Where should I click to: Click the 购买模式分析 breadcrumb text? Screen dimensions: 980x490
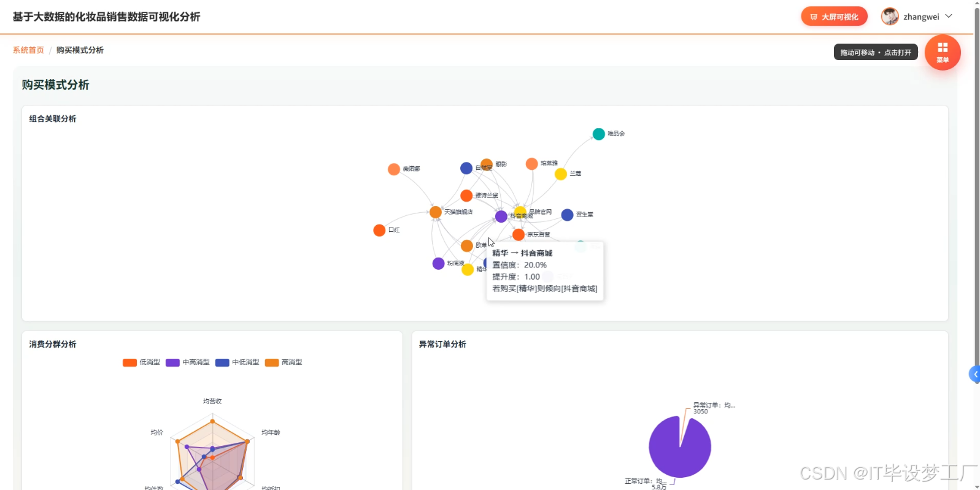tap(80, 50)
